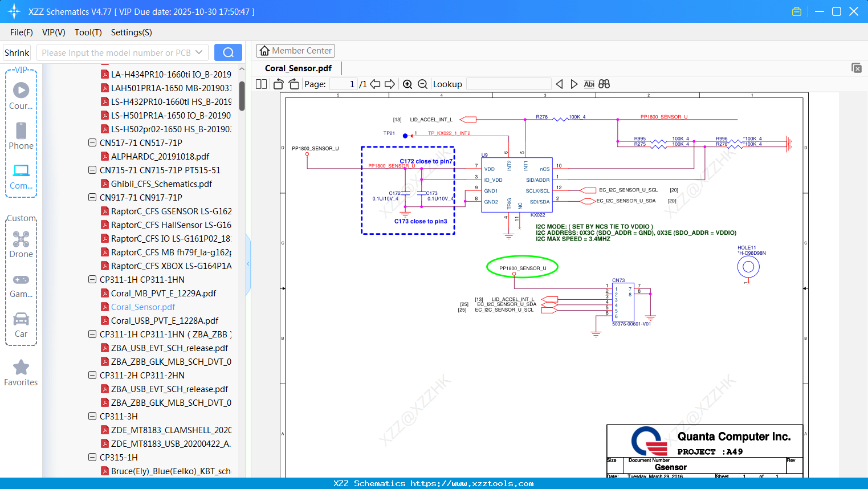The image size is (868, 489).
Task: Open the model number dropdown arrow
Action: (199, 52)
